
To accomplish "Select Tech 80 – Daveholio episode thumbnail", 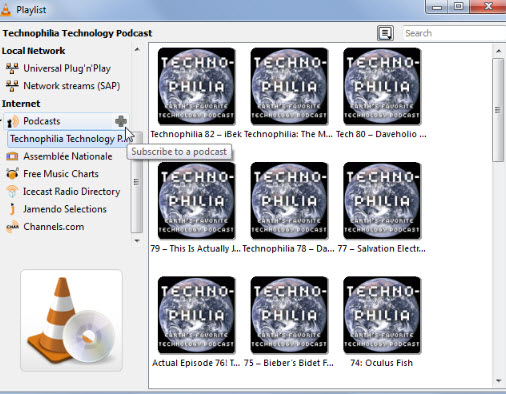I will [382, 86].
